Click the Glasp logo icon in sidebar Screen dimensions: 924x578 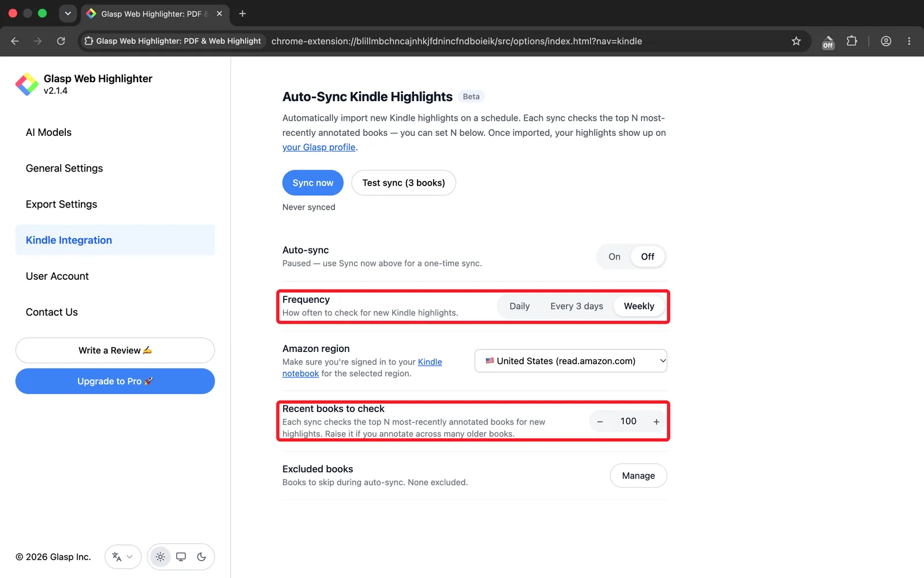[27, 84]
